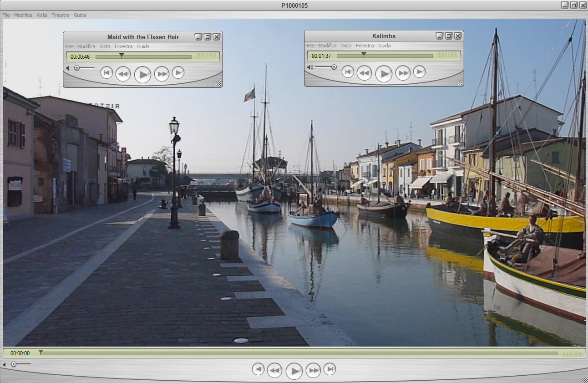Rewind the Kalimba track
The image size is (588, 383).
coord(364,73)
